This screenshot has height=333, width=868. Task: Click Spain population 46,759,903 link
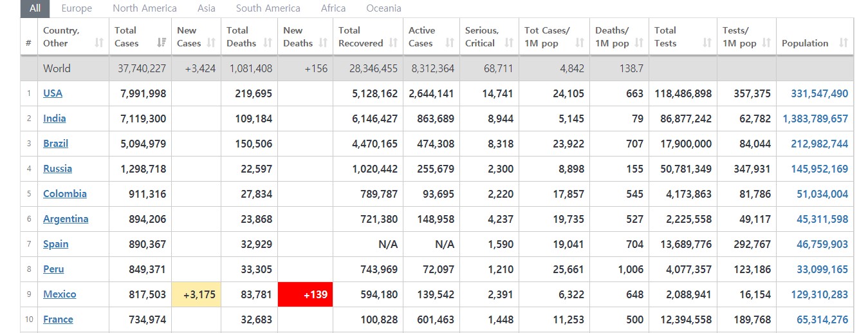point(822,244)
